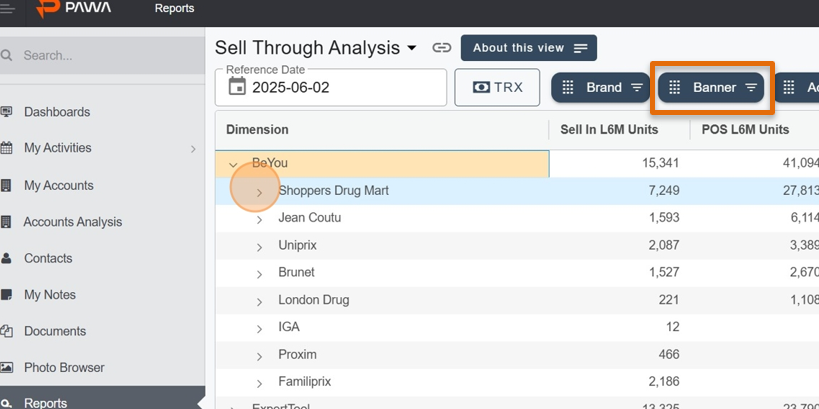Screen dimensions: 819x409
Task: Click the Contacts person icon
Action: coord(6,258)
